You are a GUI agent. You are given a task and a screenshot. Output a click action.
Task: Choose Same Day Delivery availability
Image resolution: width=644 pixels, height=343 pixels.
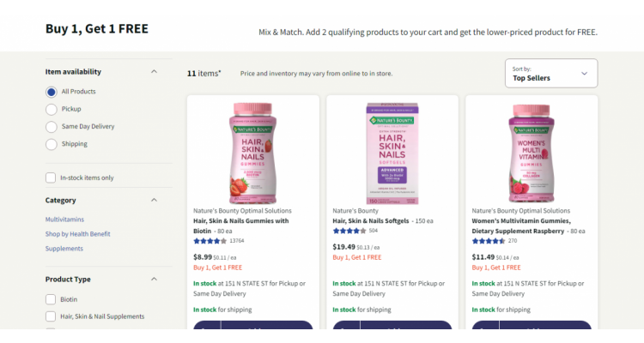(52, 127)
